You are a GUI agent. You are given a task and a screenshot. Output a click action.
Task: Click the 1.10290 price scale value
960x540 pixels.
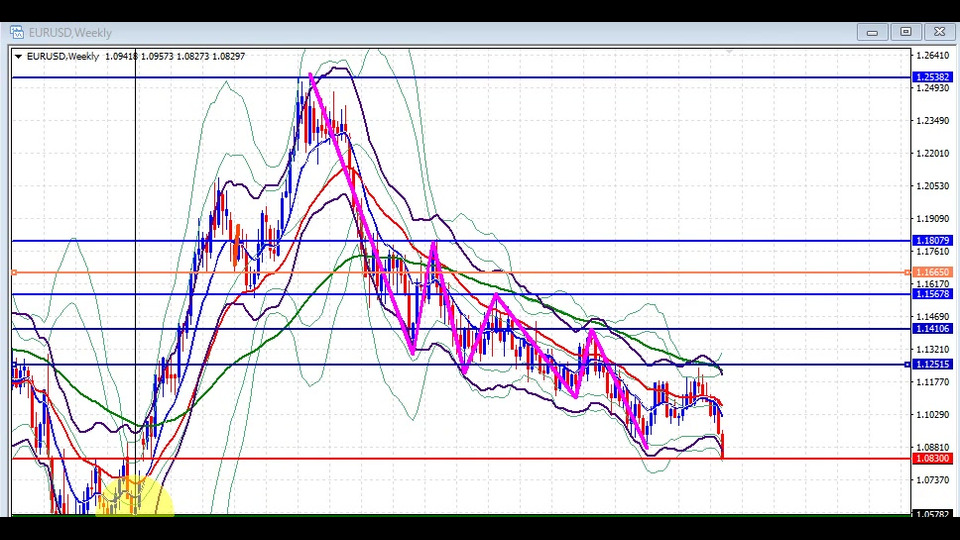click(x=932, y=414)
